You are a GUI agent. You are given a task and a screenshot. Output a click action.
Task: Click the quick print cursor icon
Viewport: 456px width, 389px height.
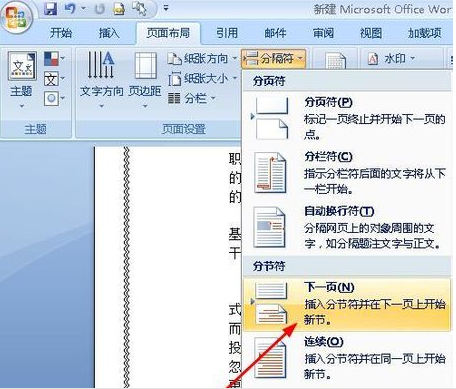point(139,9)
